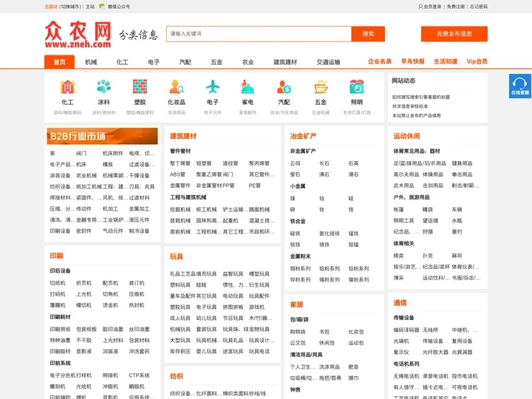Click the 忘记密码 link

479,7
